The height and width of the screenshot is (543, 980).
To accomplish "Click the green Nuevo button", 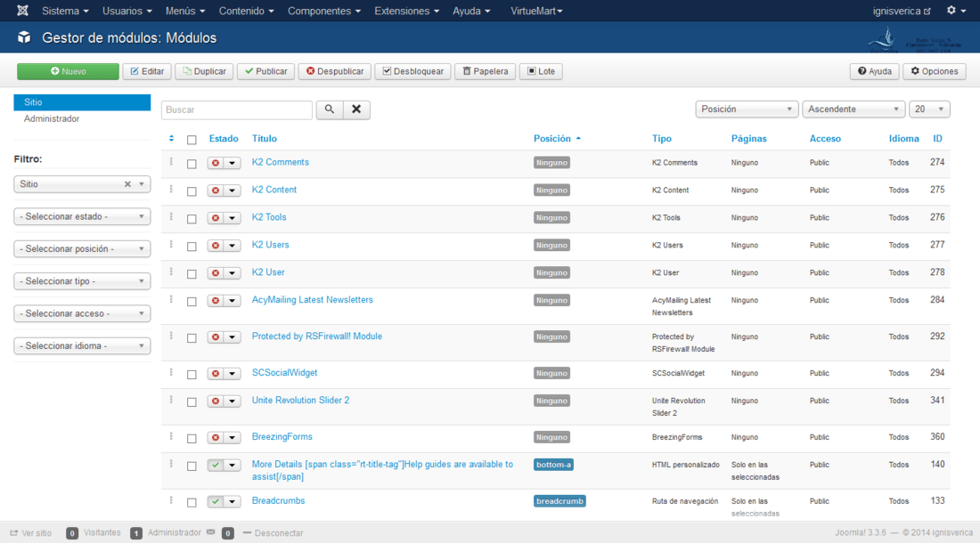I will point(68,71).
